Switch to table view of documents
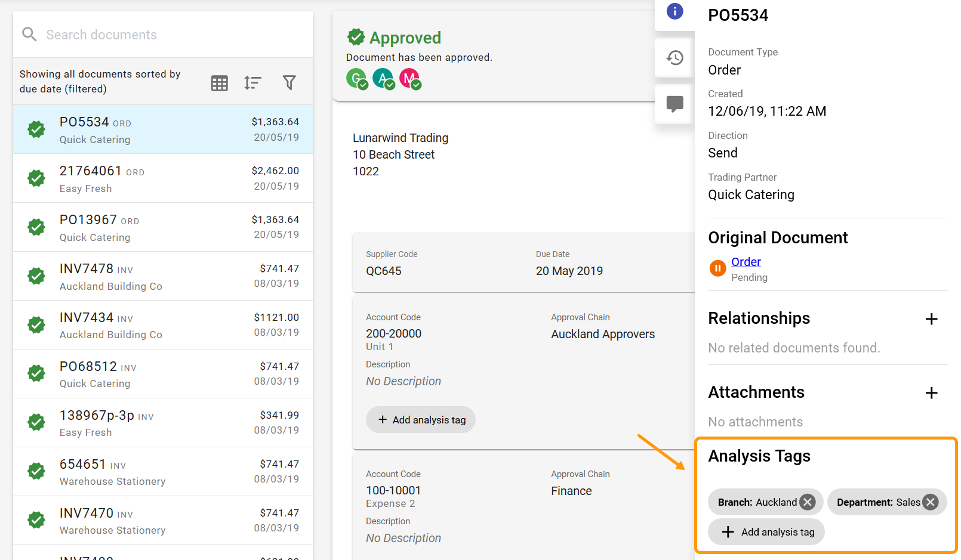 tap(219, 83)
